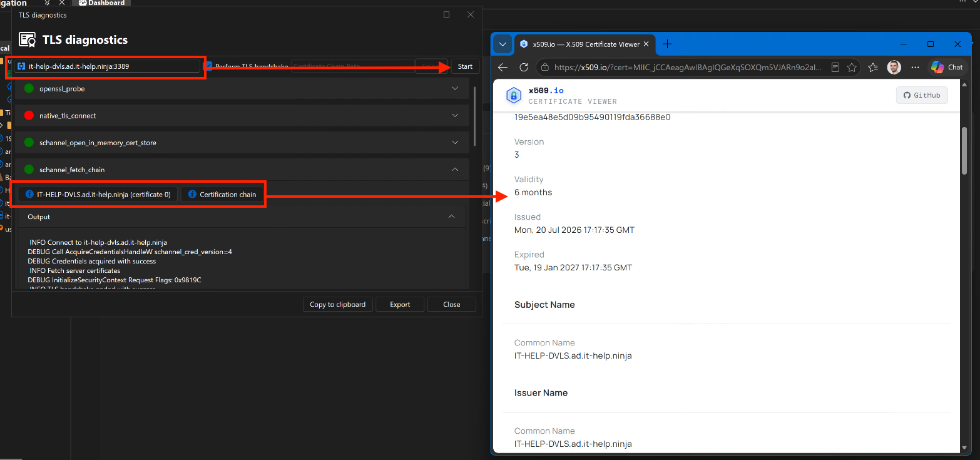The height and width of the screenshot is (460, 980).
Task: Focus the host address input field
Action: point(108,66)
